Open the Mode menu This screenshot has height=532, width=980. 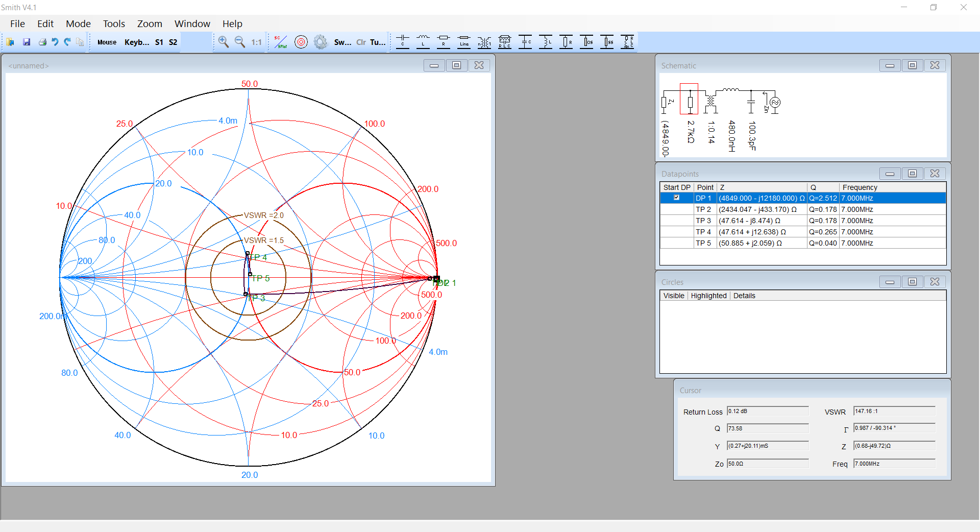tap(78, 23)
